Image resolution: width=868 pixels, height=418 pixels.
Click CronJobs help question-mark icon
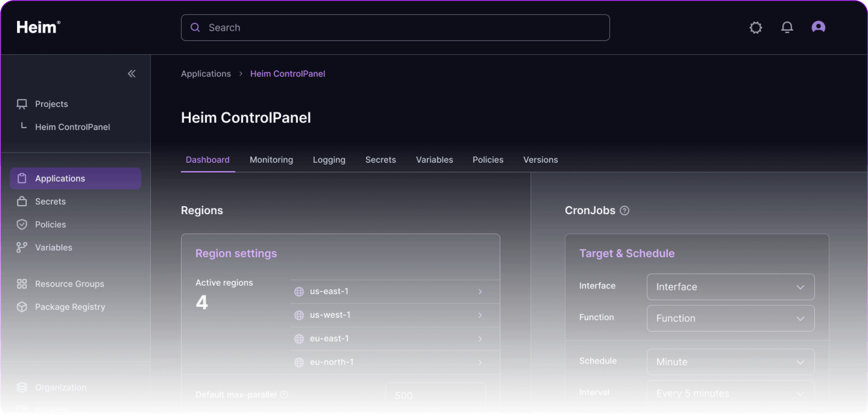(624, 211)
